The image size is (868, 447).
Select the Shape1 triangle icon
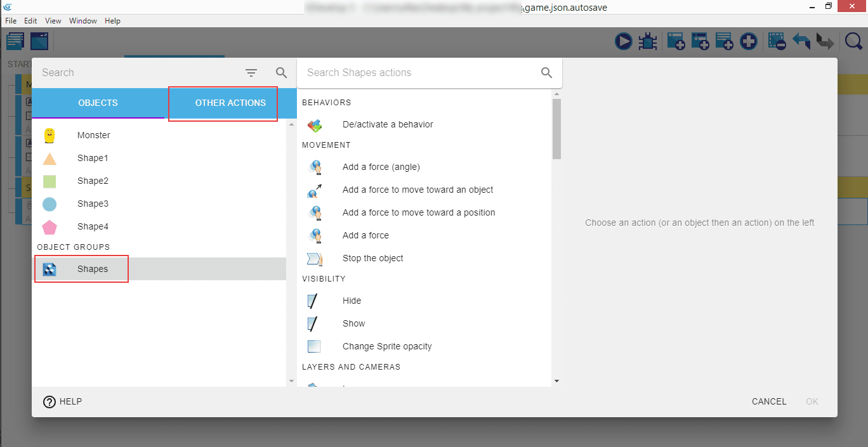(49, 159)
